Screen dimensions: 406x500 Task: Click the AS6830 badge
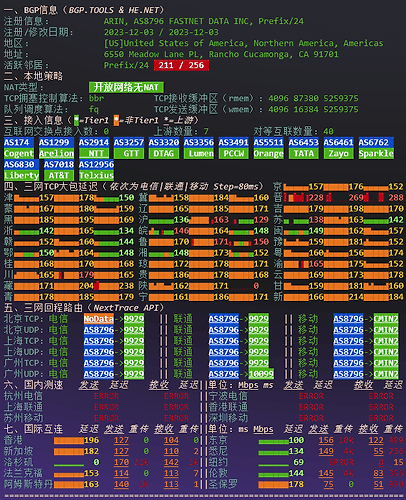click(x=21, y=164)
